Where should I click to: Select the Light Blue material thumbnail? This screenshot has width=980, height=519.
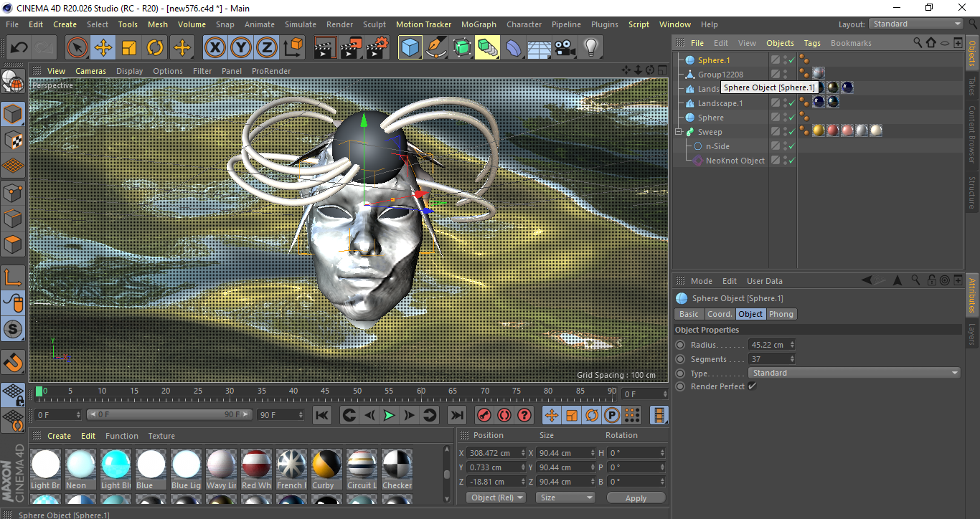coord(116,466)
